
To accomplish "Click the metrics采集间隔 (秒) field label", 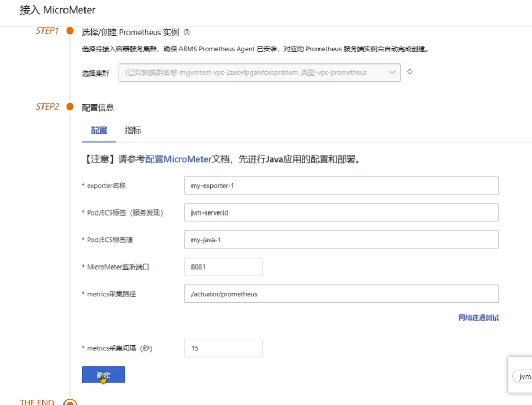I will (x=120, y=348).
